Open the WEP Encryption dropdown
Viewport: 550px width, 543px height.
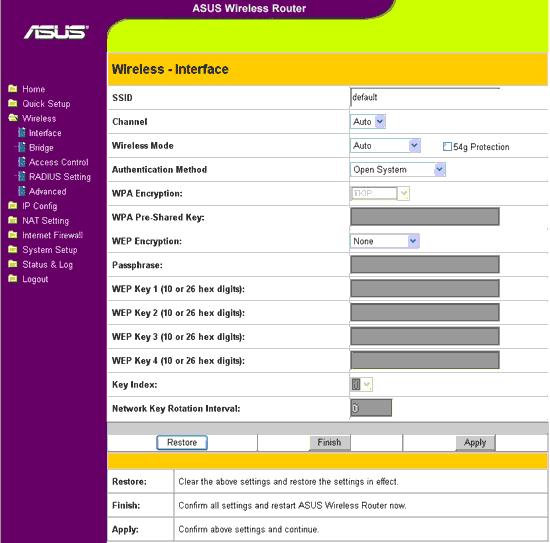[384, 241]
